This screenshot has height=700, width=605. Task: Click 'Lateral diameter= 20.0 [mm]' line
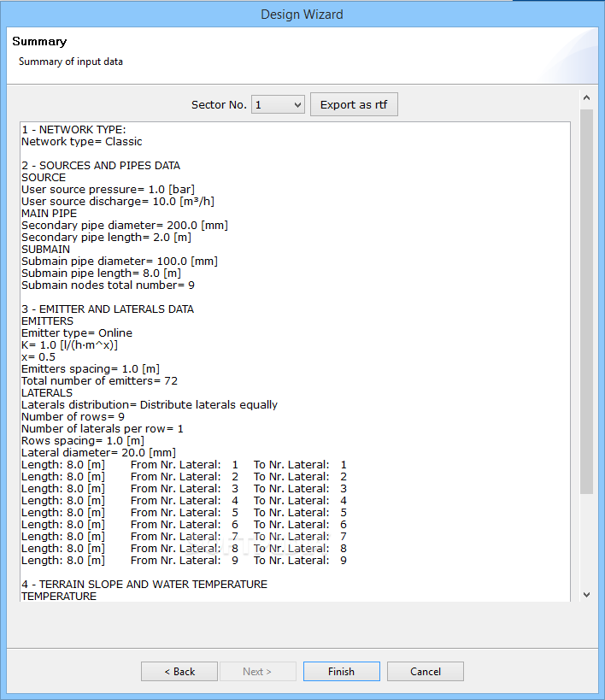pyautogui.click(x=98, y=453)
